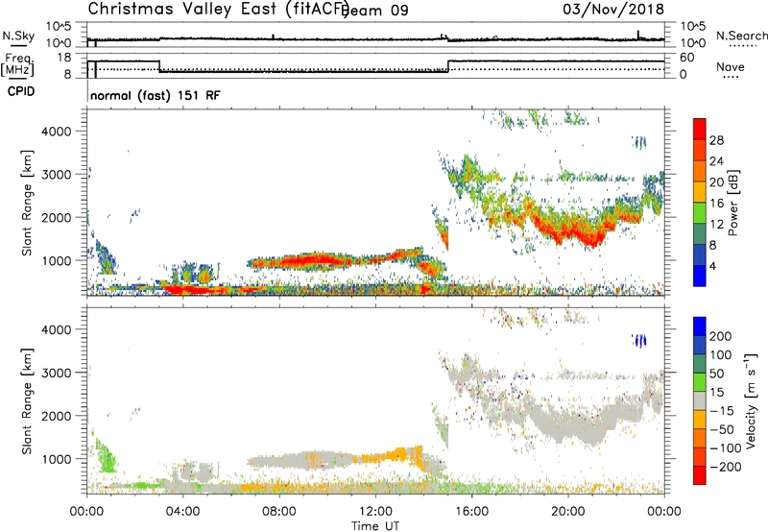768x532 pixels.
Task: Select the 16:00 time tick label
Action: click(x=471, y=512)
